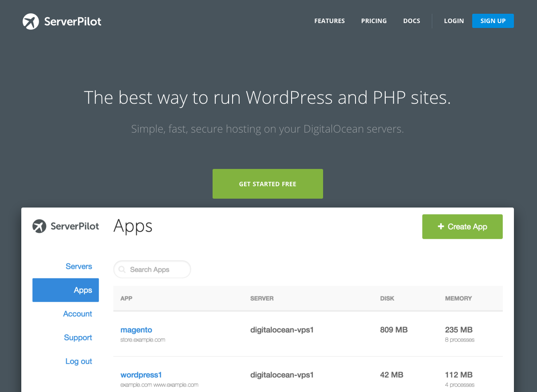Open the Features page
Viewport: 537px width, 392px height.
[x=329, y=21]
